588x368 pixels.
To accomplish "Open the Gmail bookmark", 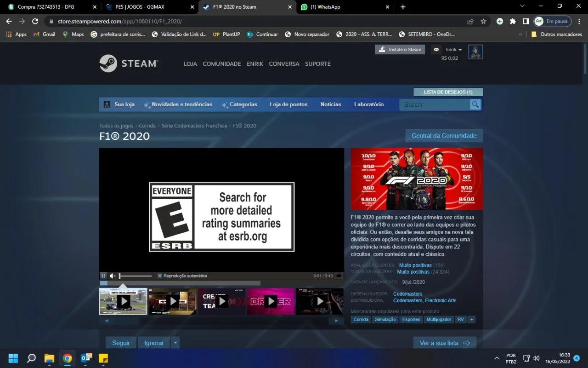I will pos(45,34).
